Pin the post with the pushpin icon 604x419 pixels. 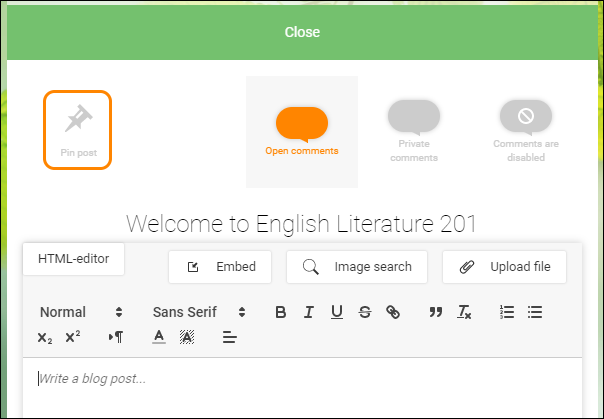(77, 130)
